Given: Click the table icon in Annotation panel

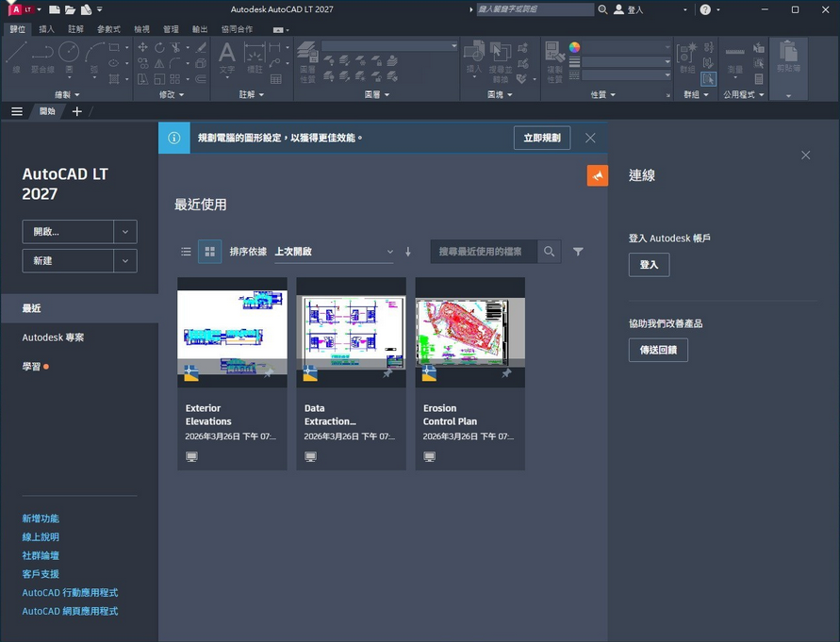Looking at the screenshot, I should (276, 79).
